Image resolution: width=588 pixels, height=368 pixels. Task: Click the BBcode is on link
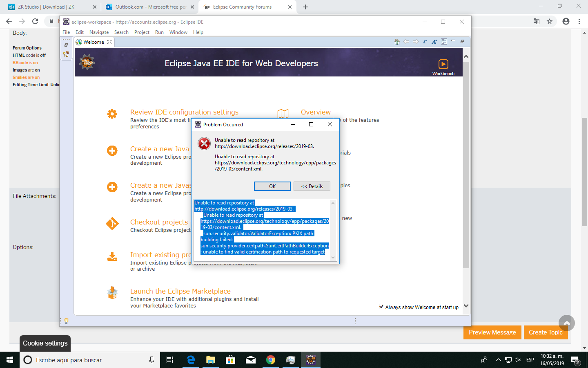25,63
